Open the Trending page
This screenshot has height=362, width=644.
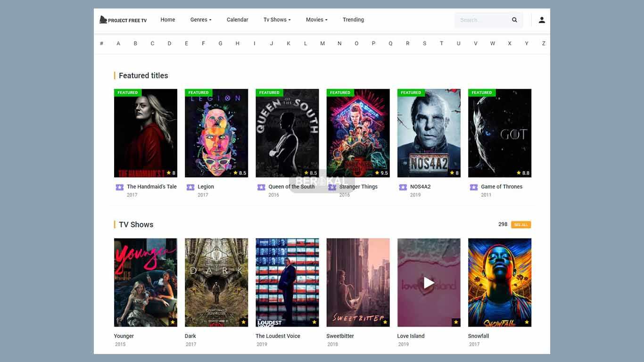coord(353,20)
